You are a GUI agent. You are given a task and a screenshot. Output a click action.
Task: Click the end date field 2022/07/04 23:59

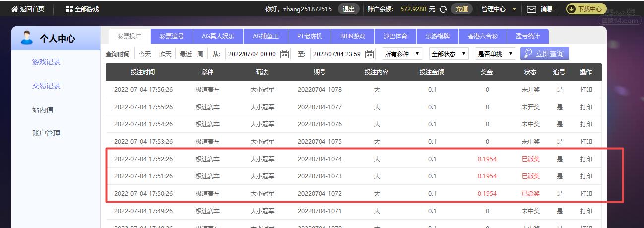click(343, 54)
